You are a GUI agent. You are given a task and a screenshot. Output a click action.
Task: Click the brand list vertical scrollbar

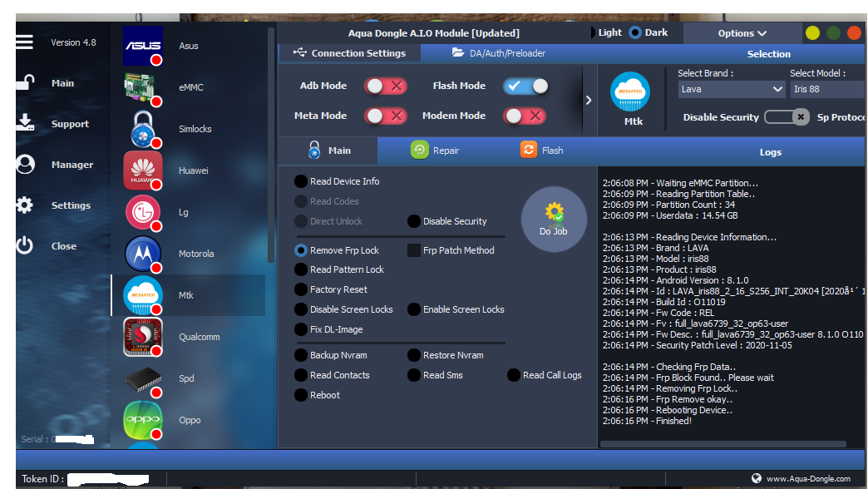pos(271,145)
